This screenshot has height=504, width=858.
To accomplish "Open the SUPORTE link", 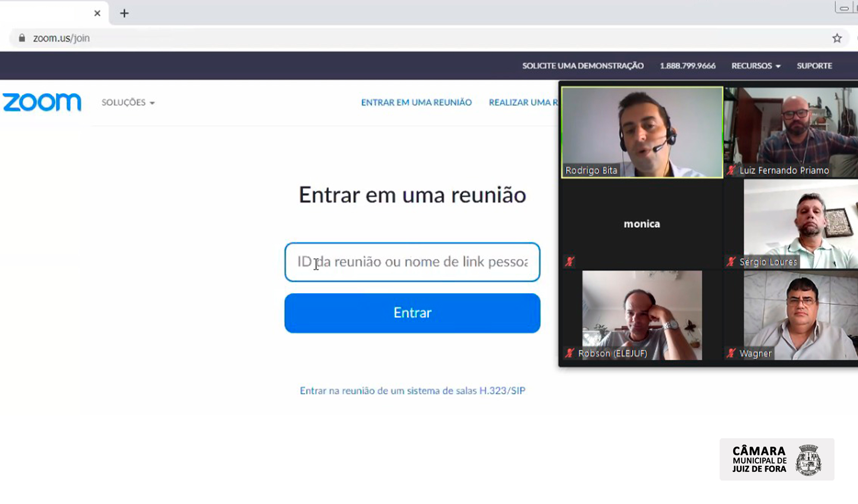I will pos(814,66).
